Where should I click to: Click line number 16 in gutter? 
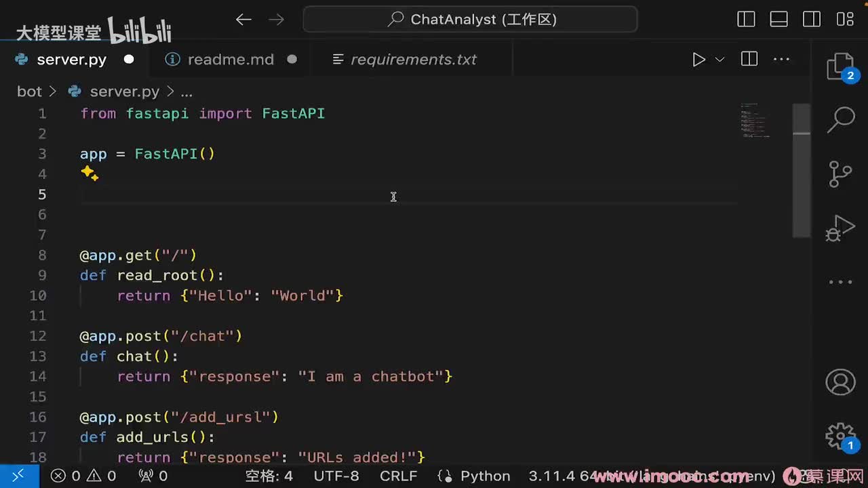point(38,417)
